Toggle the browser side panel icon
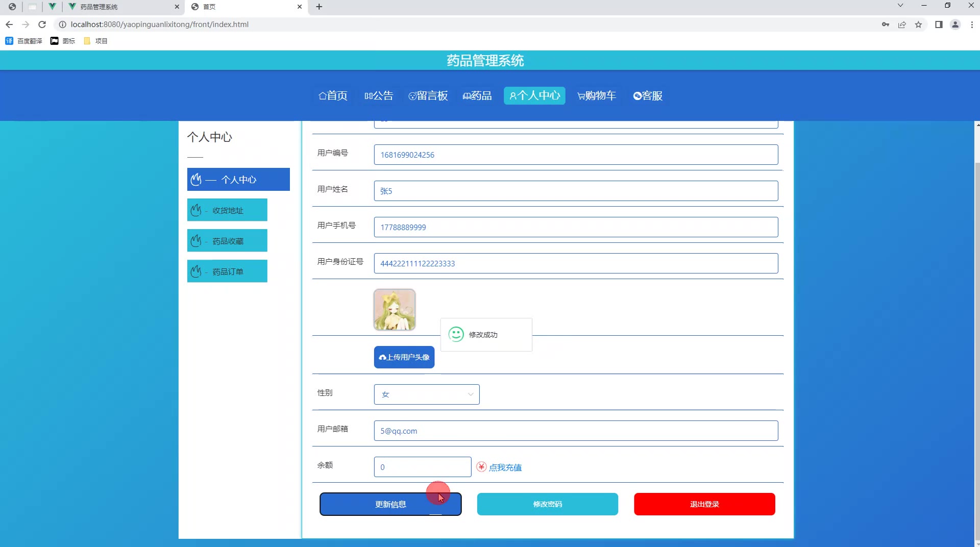The width and height of the screenshot is (980, 547). (939, 24)
